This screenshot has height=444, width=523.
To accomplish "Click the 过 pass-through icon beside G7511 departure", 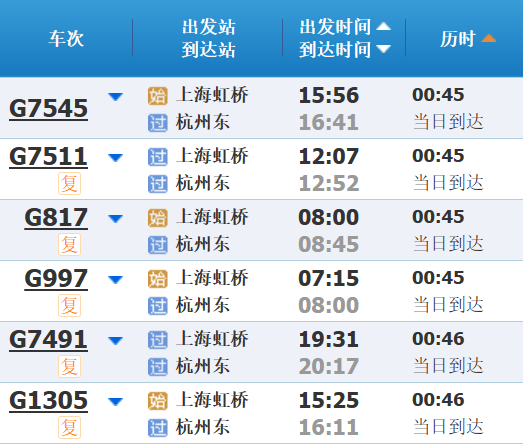I will [157, 157].
